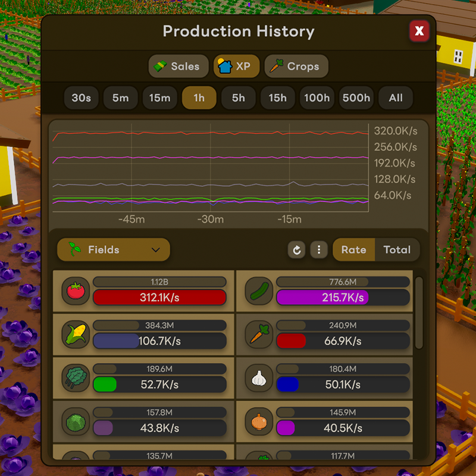
Task: Click the cucumber crop icon
Action: tap(259, 291)
